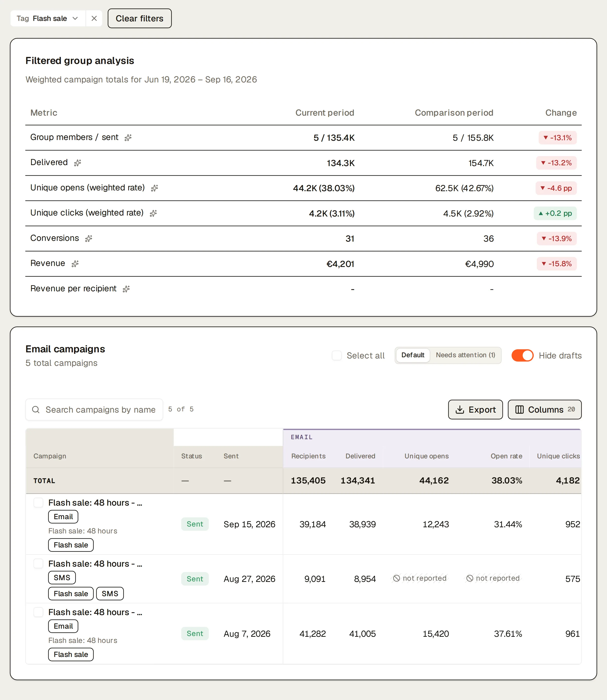Click the sparkle icon beside Unique clicks (weighted rate)

[x=153, y=213]
